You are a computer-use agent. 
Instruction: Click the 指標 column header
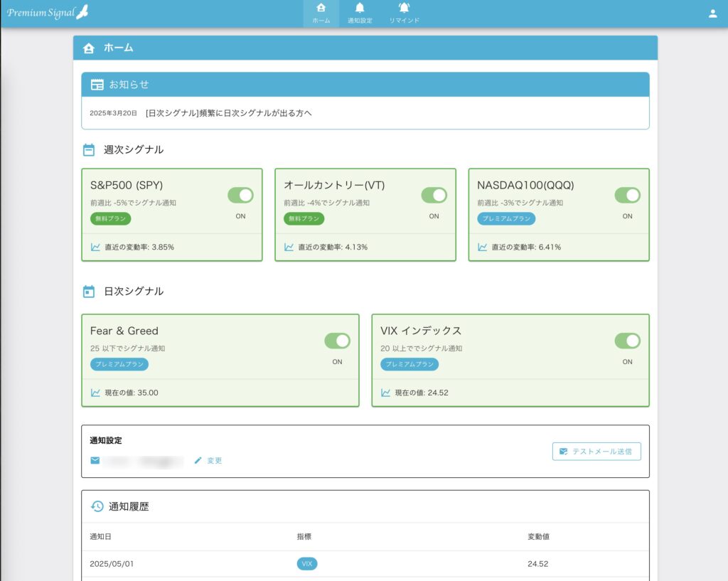(x=304, y=536)
